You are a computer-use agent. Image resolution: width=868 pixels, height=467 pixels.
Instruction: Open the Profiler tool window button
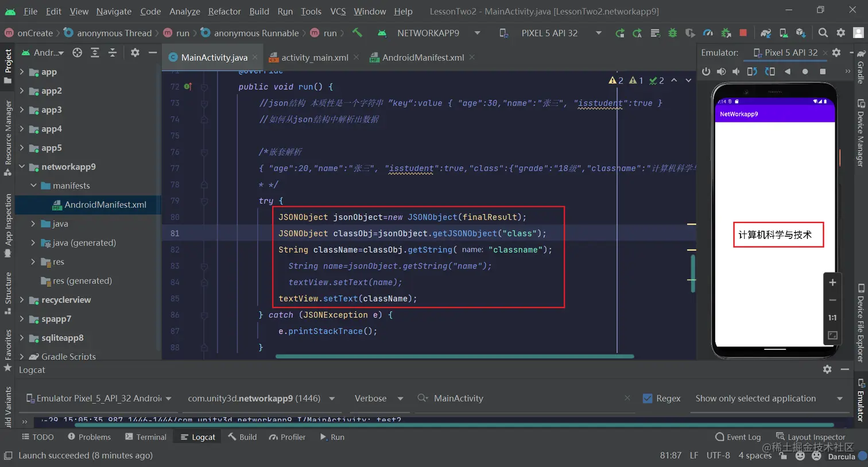[x=287, y=437]
